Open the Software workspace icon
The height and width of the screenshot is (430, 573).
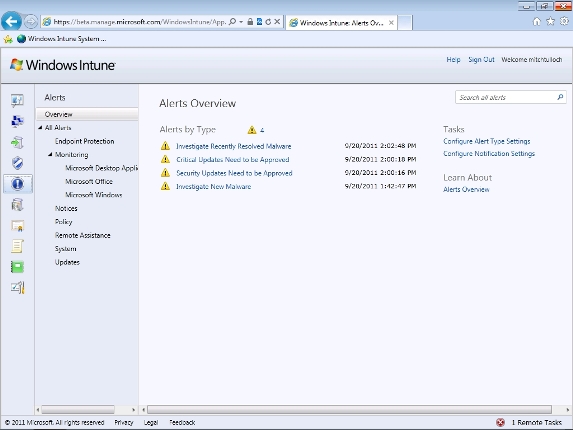[x=17, y=205]
